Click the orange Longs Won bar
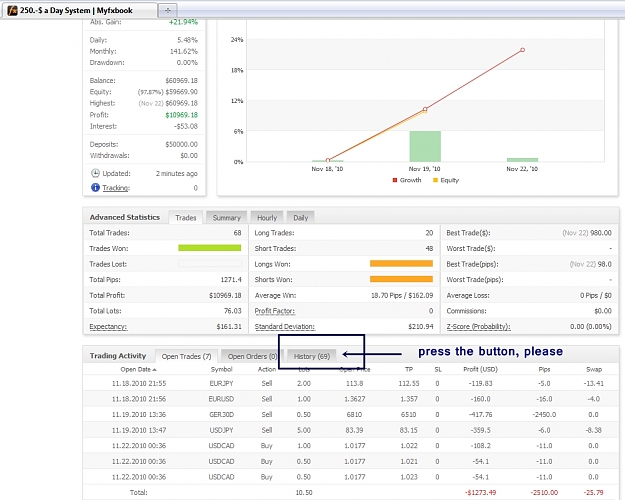 (x=401, y=264)
